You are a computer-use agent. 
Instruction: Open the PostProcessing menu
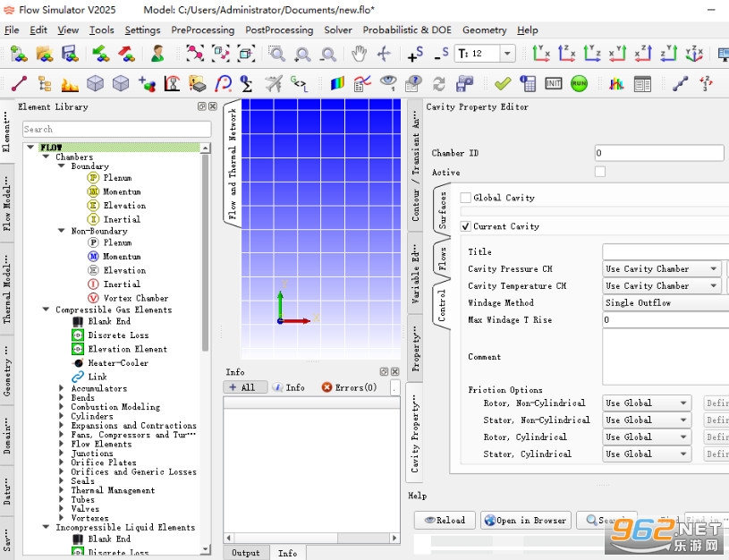(279, 30)
